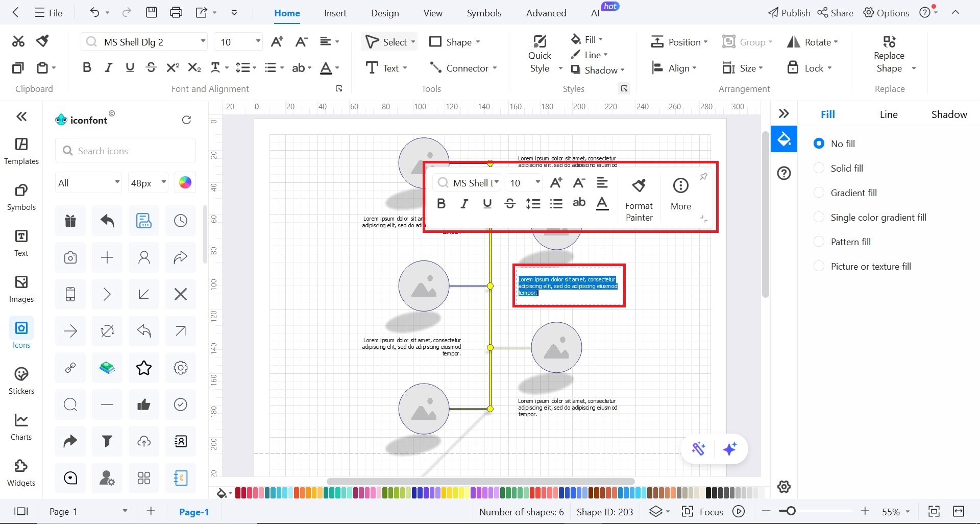Open the Shadow properties tab
Viewport: 980px width, 524px height.
[x=949, y=114]
